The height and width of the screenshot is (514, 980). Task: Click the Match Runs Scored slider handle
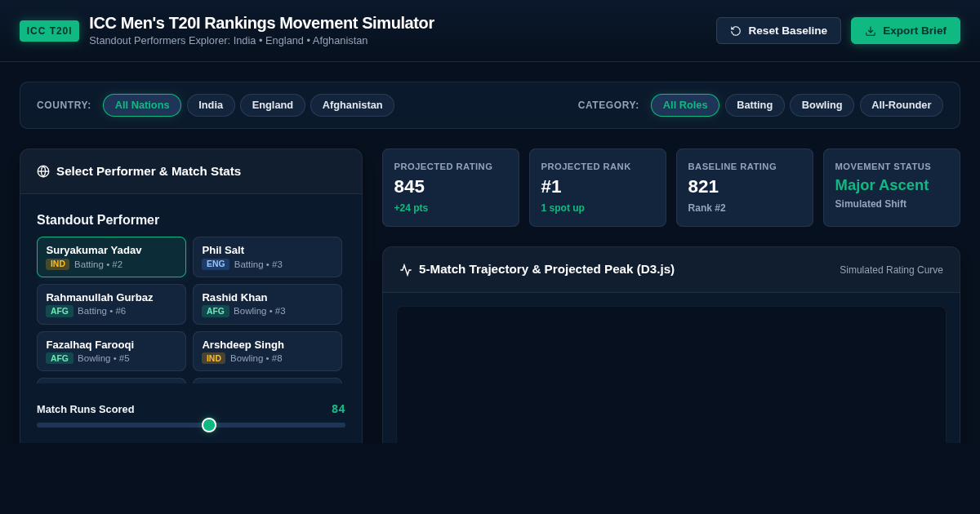pyautogui.click(x=209, y=425)
